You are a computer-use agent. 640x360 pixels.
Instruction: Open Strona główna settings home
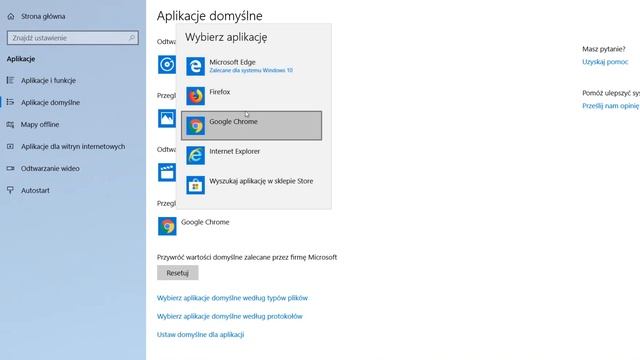click(x=43, y=16)
